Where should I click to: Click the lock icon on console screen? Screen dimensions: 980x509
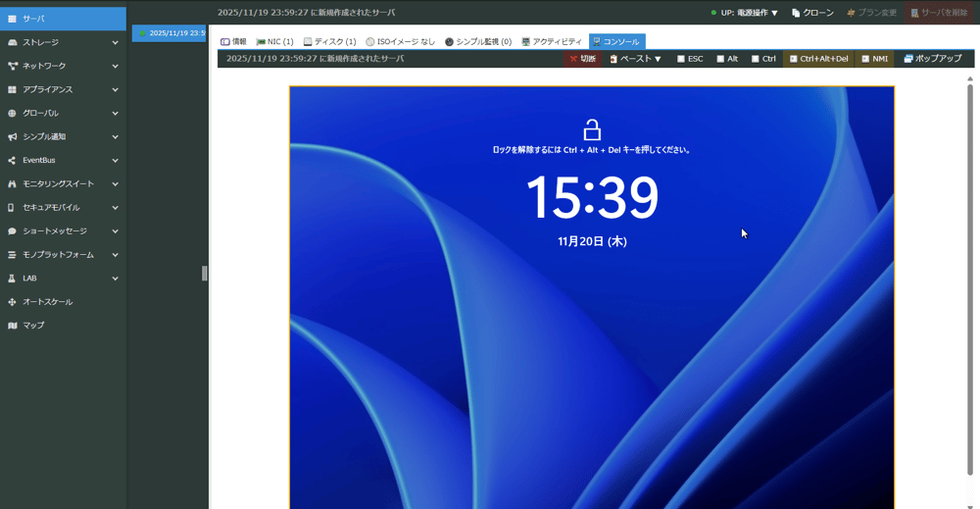tap(592, 130)
